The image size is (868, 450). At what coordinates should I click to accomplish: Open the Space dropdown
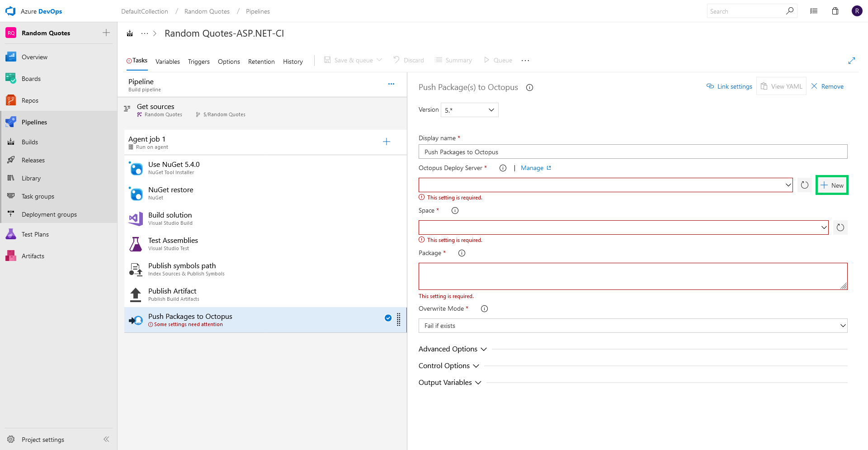pyautogui.click(x=623, y=227)
